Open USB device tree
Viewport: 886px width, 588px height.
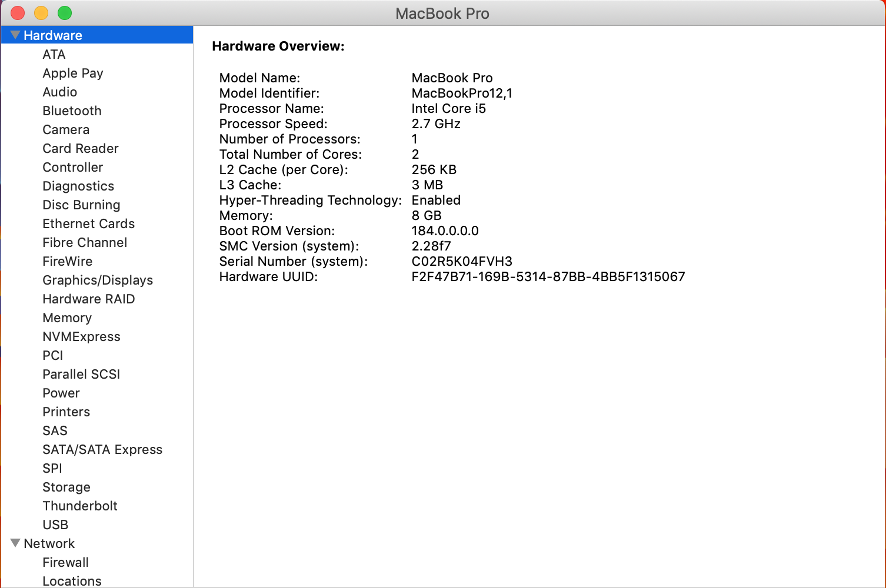(55, 524)
